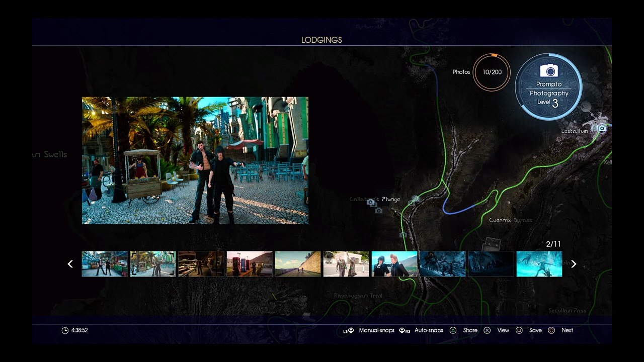Choose View to enlarge the photo

click(503, 330)
